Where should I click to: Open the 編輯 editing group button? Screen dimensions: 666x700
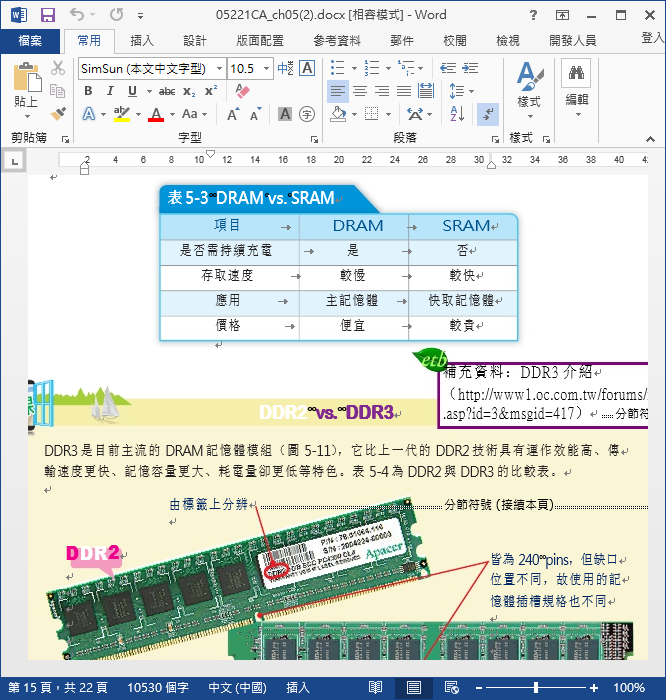point(576,89)
